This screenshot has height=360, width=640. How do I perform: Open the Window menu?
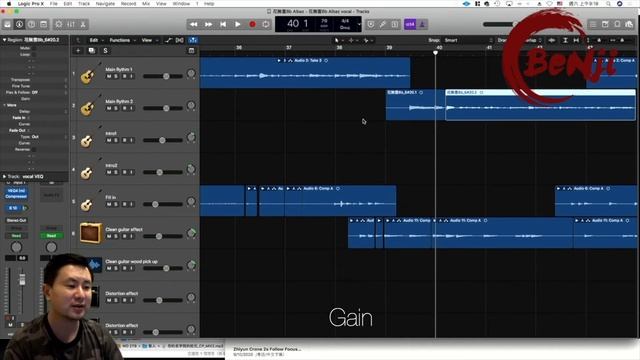(181, 4)
